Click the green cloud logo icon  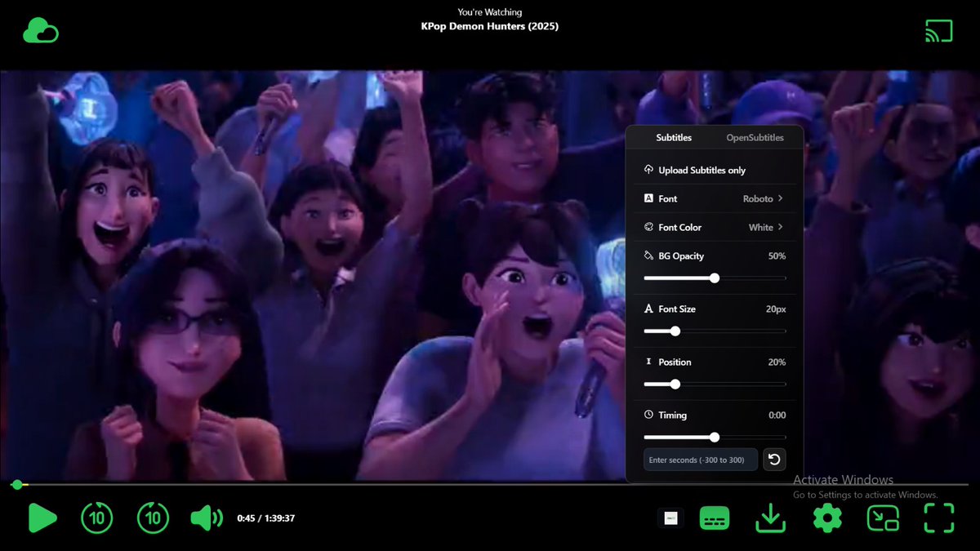pos(41,31)
